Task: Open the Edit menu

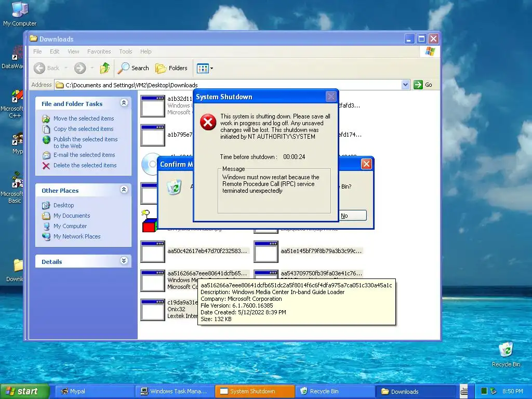Action: point(55,51)
